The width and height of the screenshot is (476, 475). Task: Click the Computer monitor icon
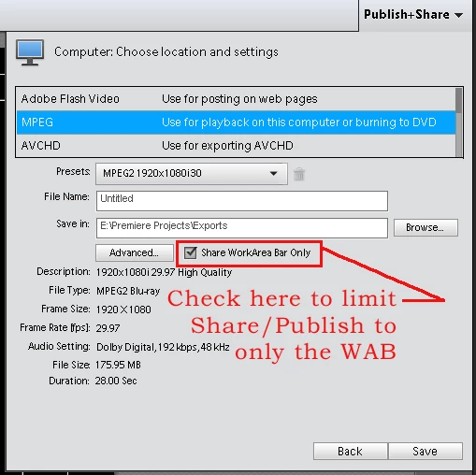click(x=30, y=52)
